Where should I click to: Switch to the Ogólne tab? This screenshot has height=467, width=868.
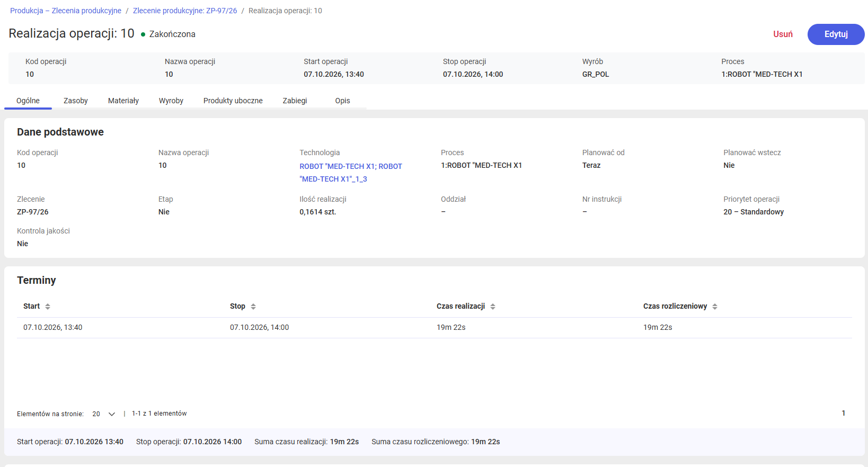pyautogui.click(x=28, y=101)
